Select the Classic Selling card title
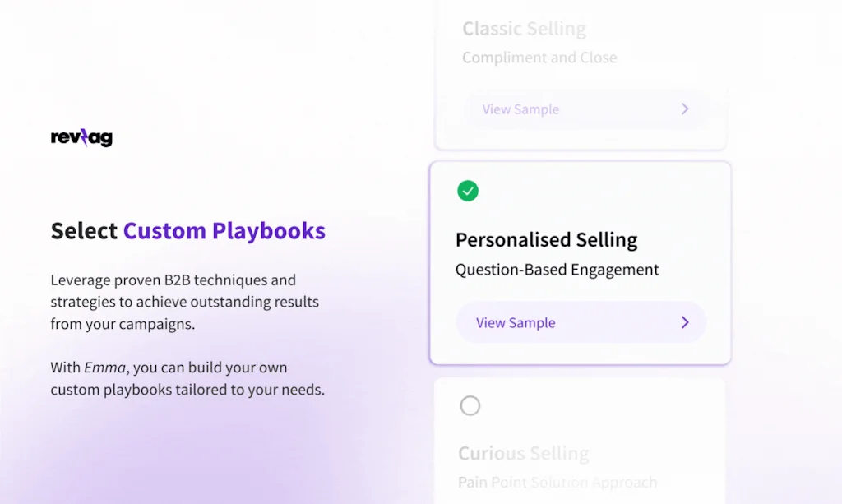 (x=524, y=30)
